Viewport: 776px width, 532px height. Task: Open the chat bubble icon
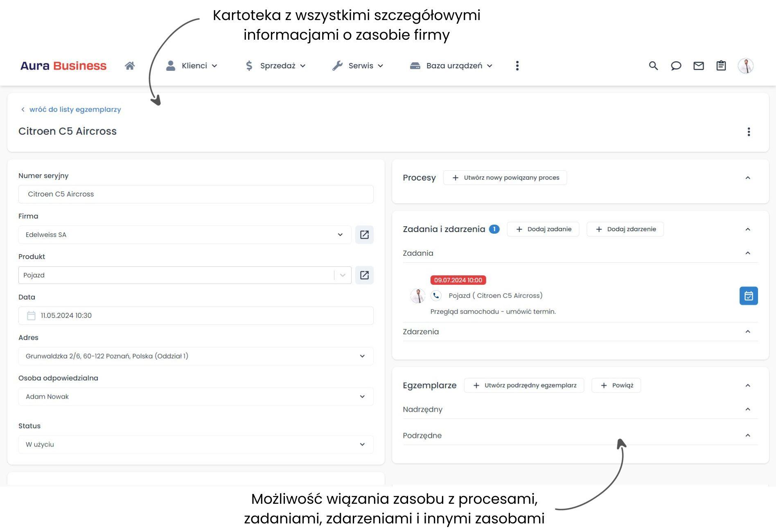click(676, 66)
